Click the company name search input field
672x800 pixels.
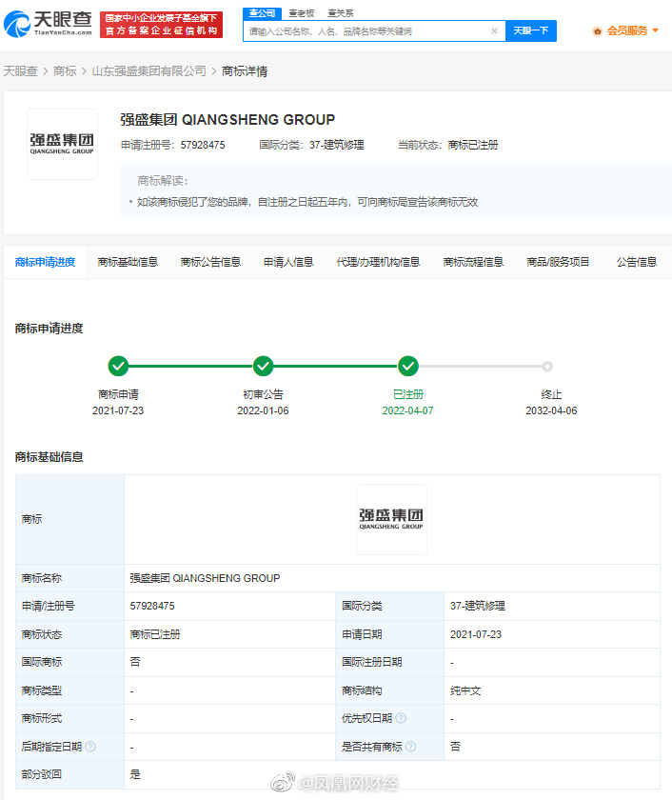point(367,31)
